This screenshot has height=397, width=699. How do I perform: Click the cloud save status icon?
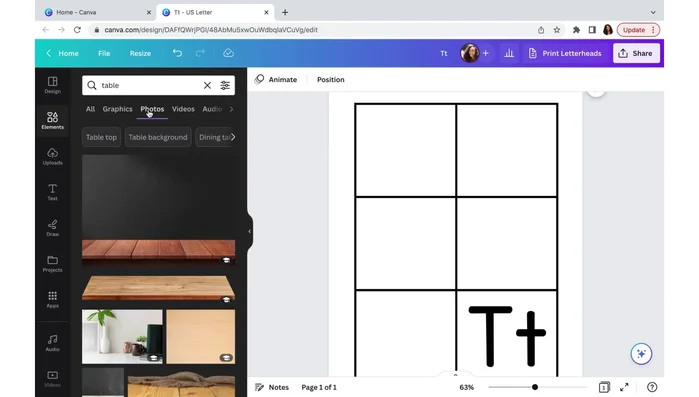point(228,53)
